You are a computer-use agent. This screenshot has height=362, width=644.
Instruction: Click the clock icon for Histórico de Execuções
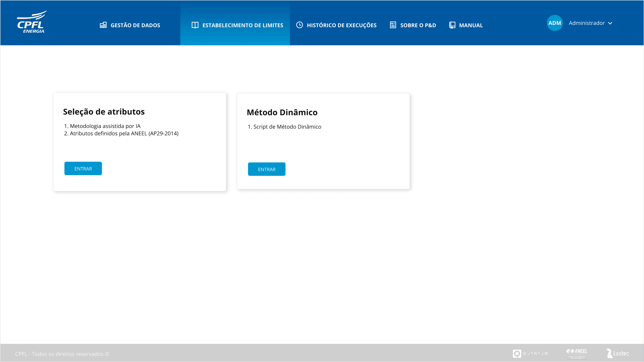tap(299, 25)
